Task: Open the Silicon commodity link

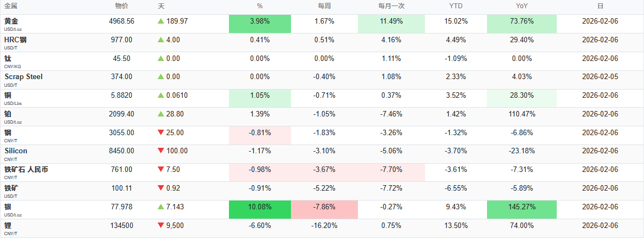Action: tap(16, 151)
